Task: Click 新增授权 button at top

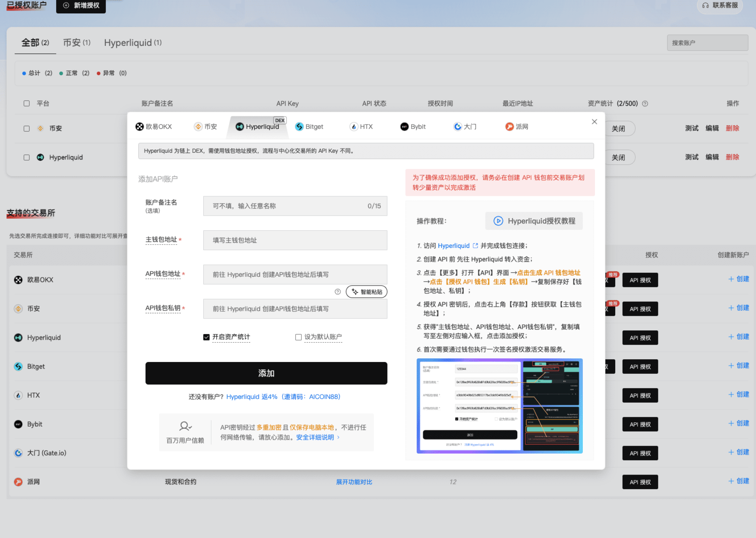Action: click(81, 6)
